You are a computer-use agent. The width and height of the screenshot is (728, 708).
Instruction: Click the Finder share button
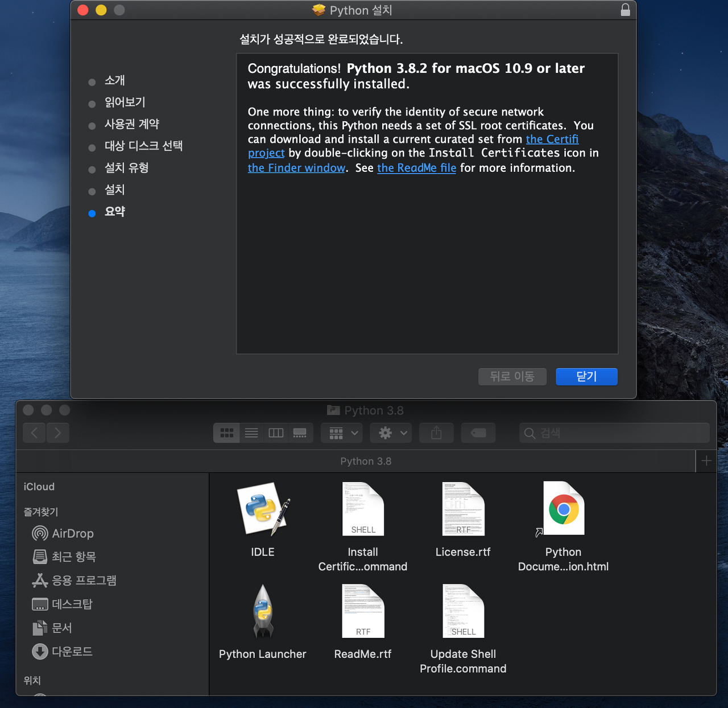(x=436, y=433)
